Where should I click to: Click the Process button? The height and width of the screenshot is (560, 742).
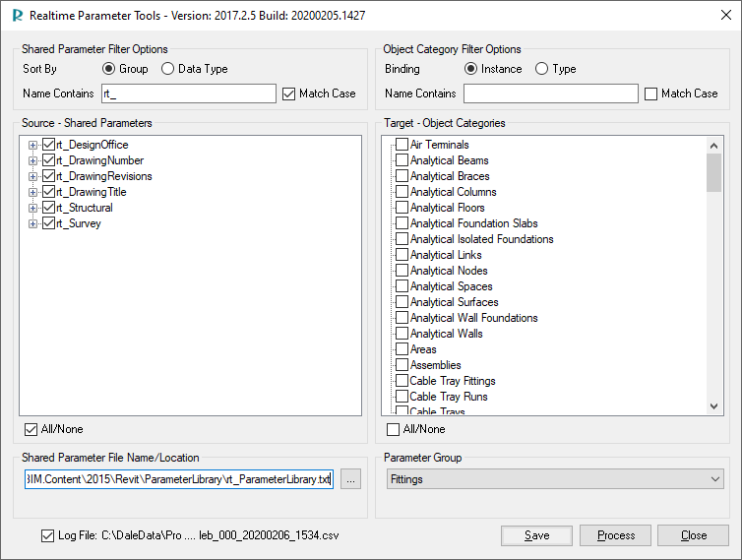click(x=616, y=535)
